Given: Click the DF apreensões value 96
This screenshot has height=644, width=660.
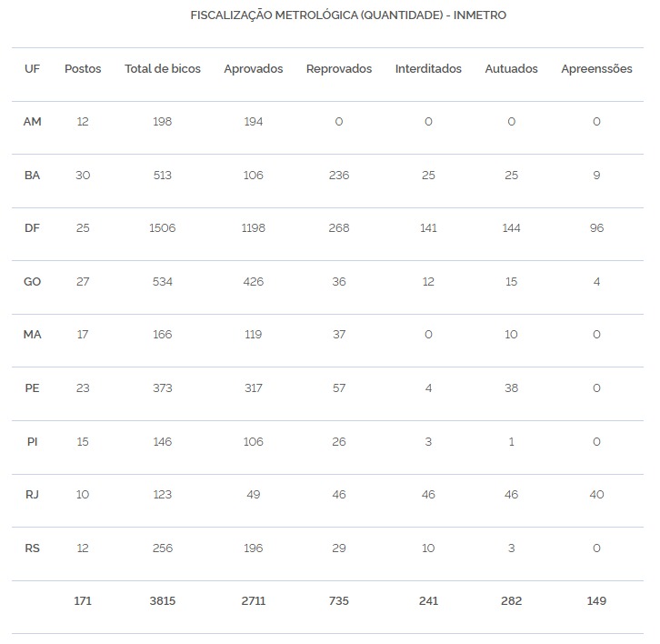Looking at the screenshot, I should [x=596, y=228].
